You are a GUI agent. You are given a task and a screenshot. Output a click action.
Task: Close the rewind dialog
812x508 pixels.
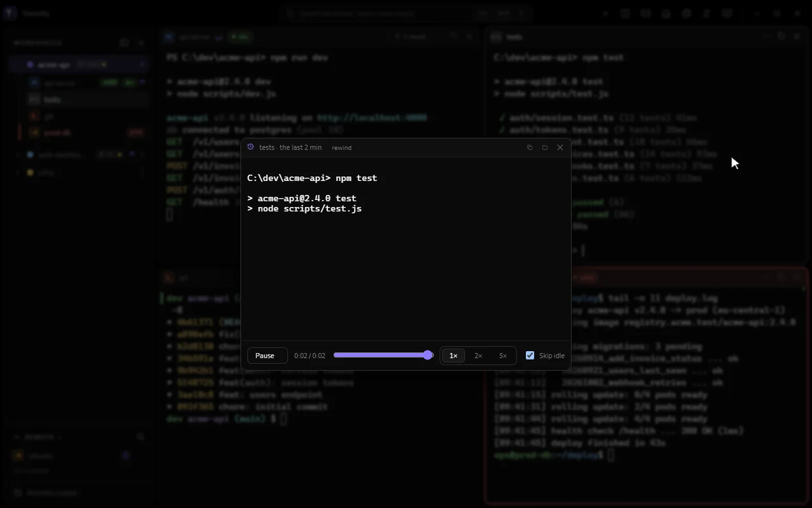(x=560, y=147)
